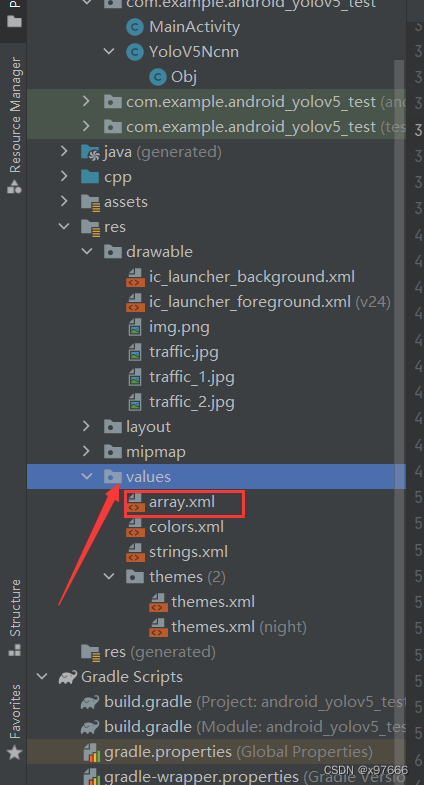Click the themes folder icon
Viewport: 424px width, 785px height.
coord(135,577)
